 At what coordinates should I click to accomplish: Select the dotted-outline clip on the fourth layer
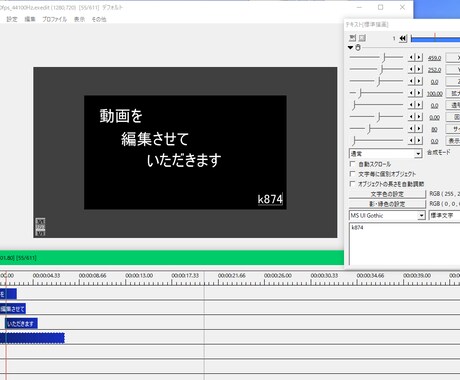click(x=32, y=338)
